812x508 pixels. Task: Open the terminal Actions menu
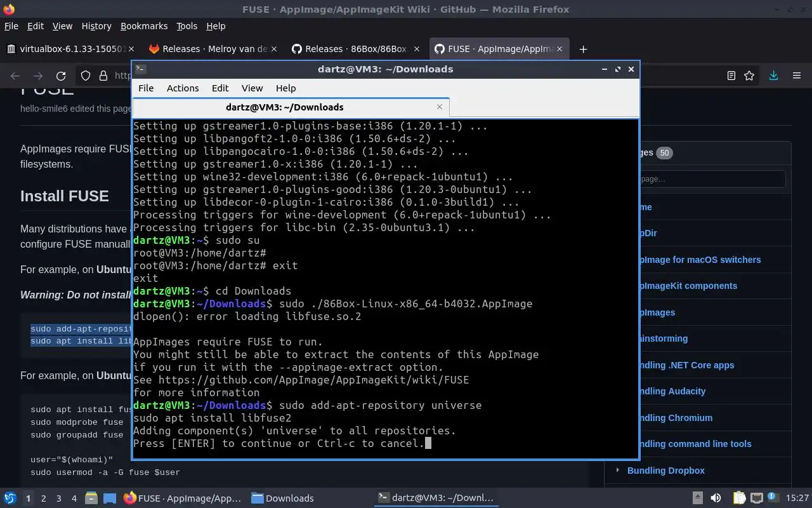point(183,88)
